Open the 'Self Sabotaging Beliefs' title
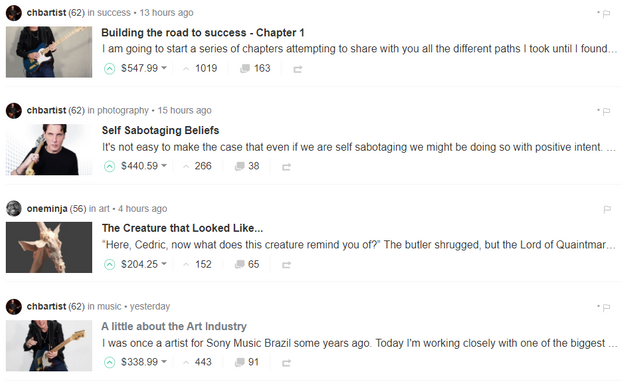 point(160,130)
